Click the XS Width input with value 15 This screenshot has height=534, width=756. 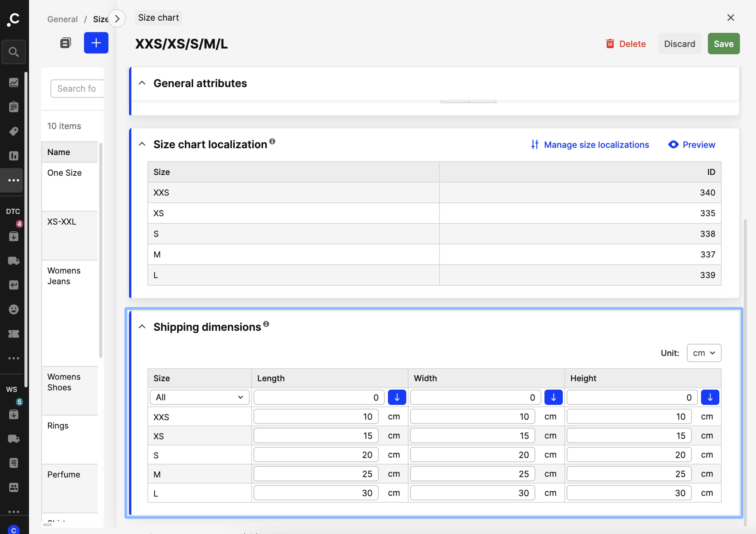(x=472, y=435)
